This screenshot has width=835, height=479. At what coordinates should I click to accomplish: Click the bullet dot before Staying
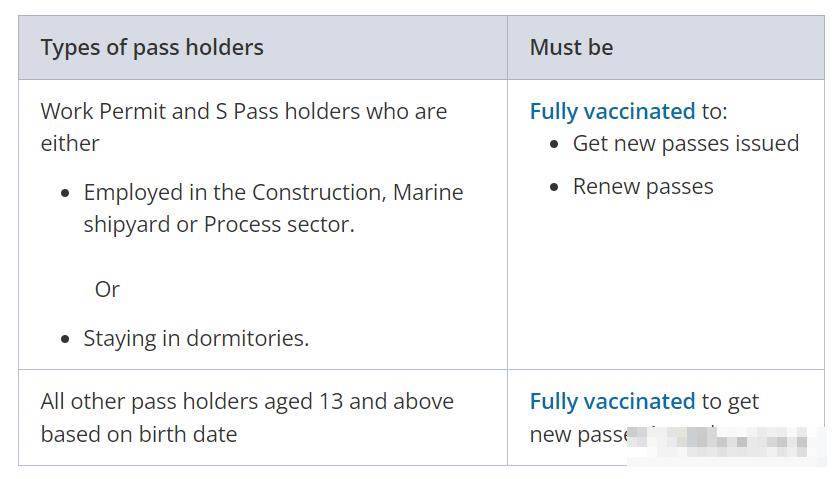[65, 339]
